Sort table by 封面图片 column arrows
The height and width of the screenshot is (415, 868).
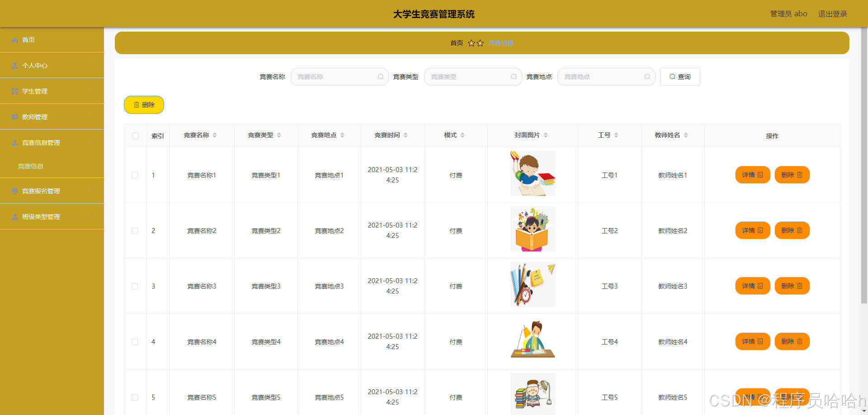click(x=546, y=135)
